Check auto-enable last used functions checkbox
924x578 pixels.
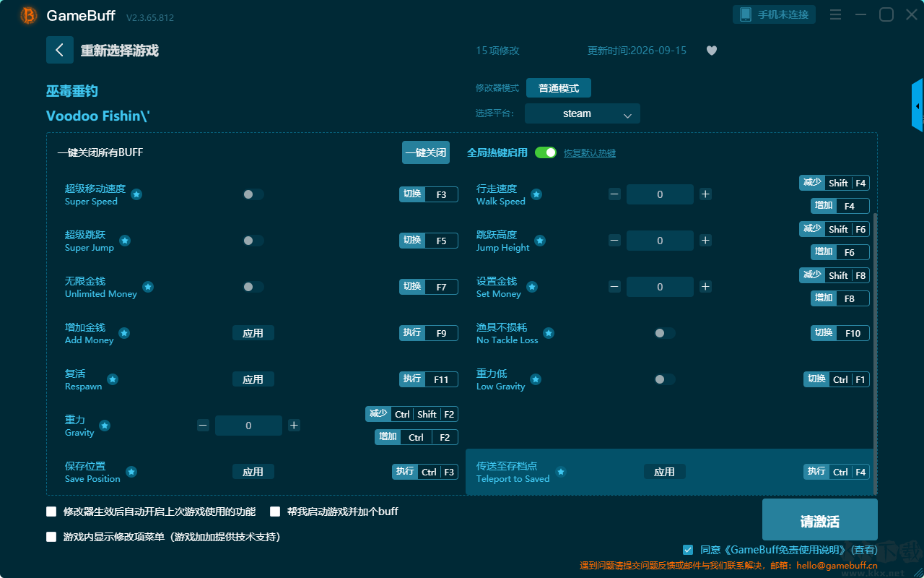(51, 512)
